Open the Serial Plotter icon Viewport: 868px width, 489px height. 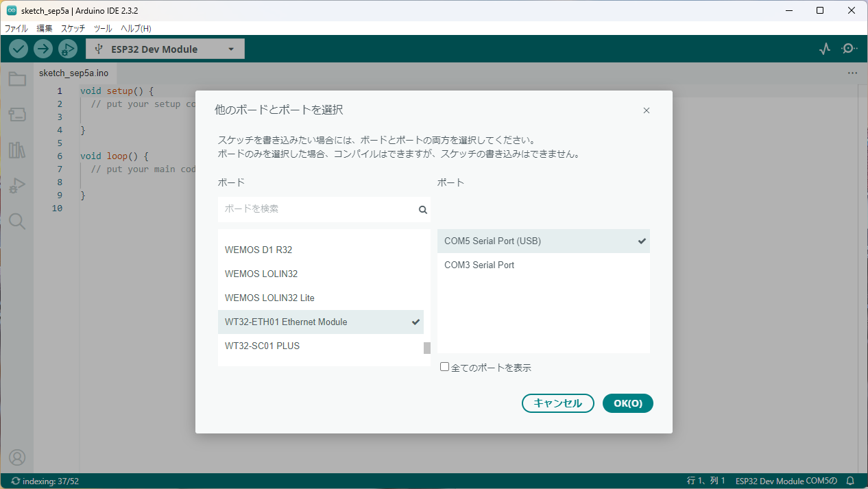tap(825, 49)
